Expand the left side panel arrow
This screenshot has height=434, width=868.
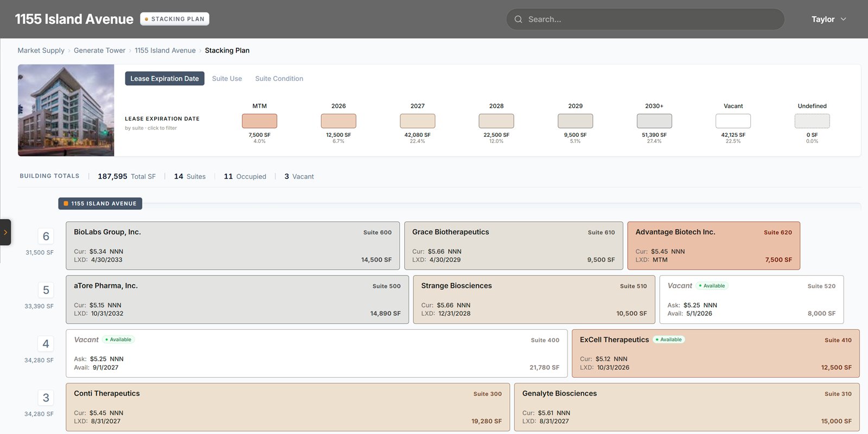[x=5, y=232]
